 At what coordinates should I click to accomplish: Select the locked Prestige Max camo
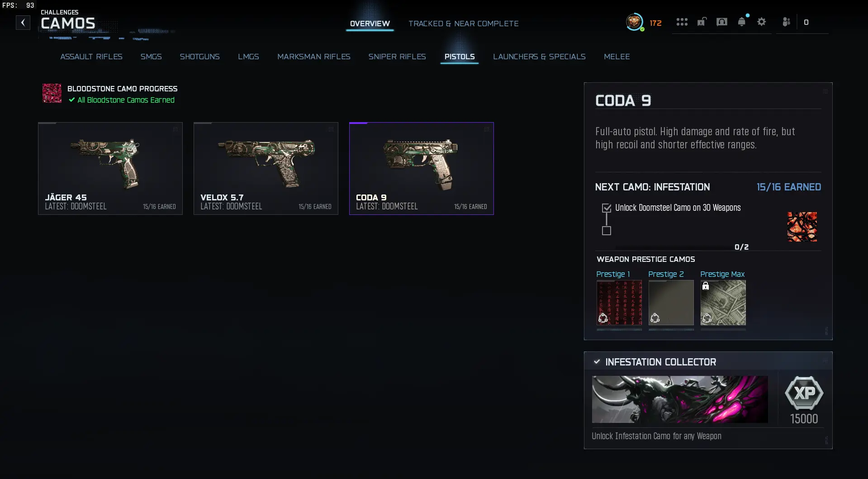coord(723,303)
